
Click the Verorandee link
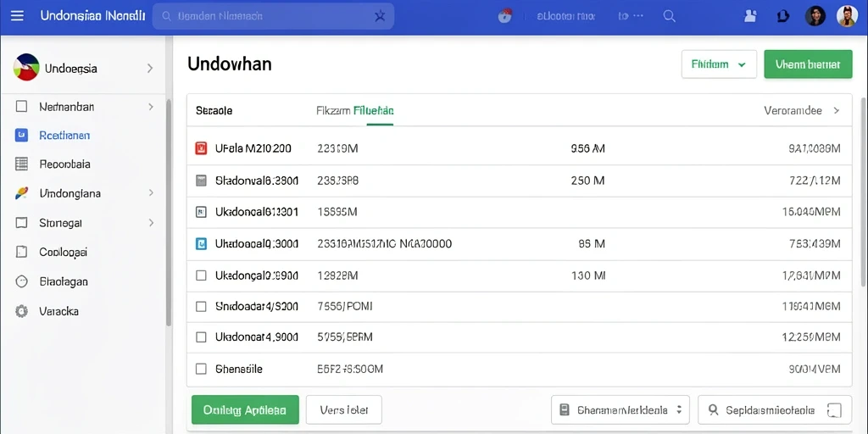pos(793,110)
